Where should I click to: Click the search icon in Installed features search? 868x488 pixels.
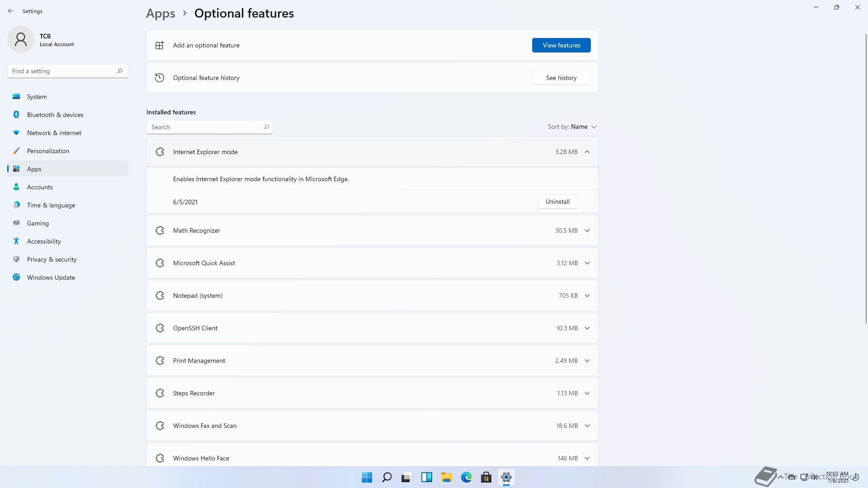tap(266, 127)
